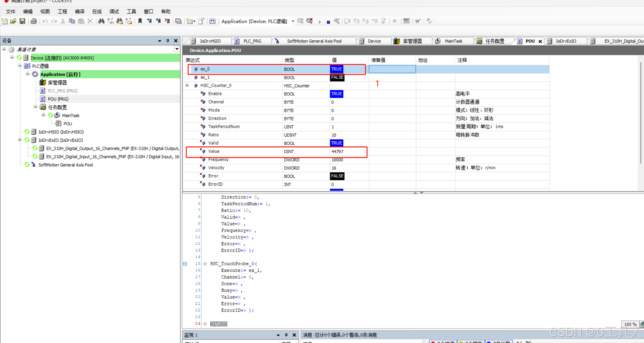Collapse the 任务配置 tree node
Screen dimensions: 644x343
(x=35, y=107)
